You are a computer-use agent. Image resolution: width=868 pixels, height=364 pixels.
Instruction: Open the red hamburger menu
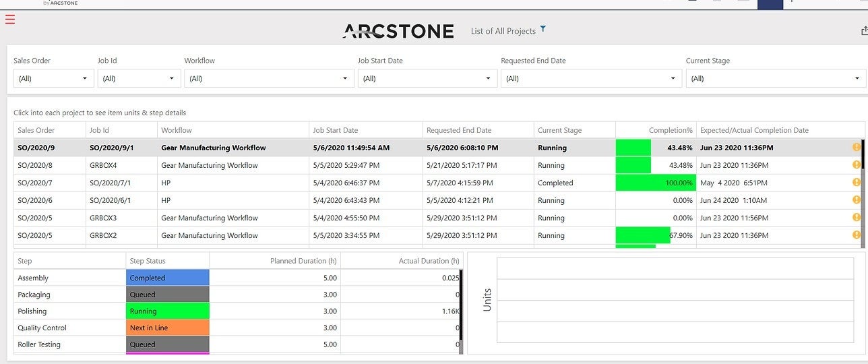(x=9, y=19)
